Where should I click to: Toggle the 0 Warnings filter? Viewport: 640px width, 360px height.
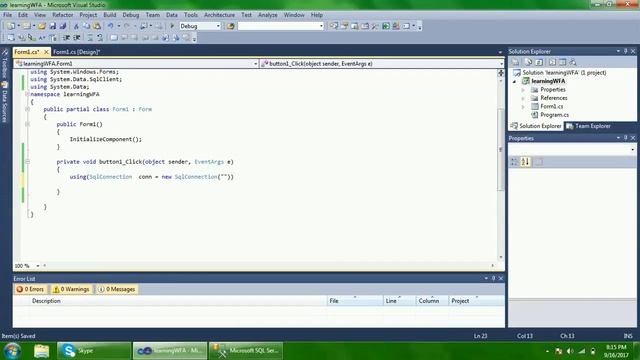(x=71, y=289)
